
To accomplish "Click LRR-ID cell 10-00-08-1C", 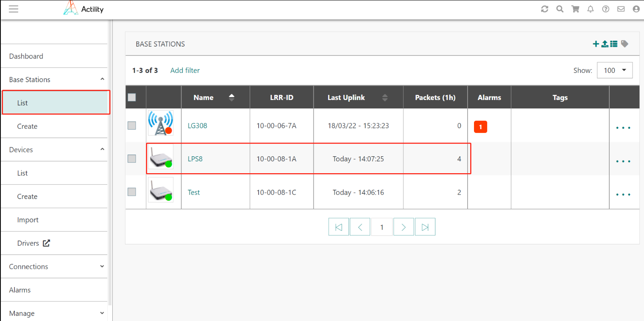I will (x=276, y=192).
